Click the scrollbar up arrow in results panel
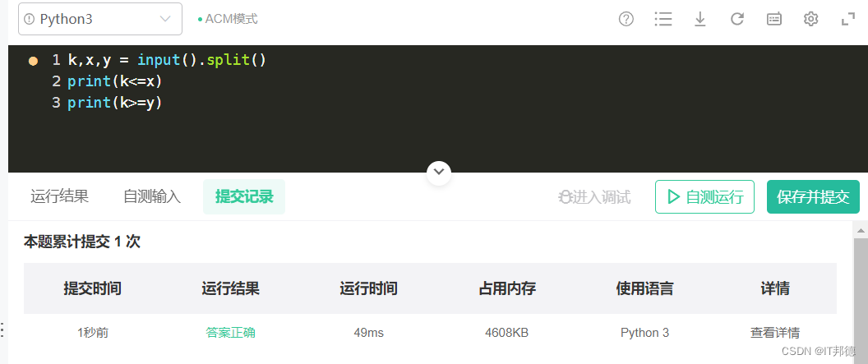The image size is (868, 364). (x=861, y=230)
